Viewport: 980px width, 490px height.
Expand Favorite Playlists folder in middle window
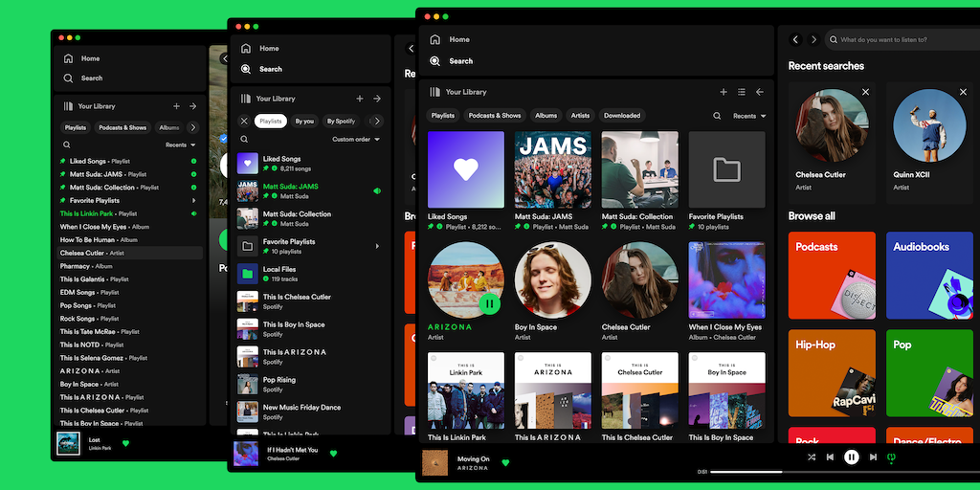[377, 246]
